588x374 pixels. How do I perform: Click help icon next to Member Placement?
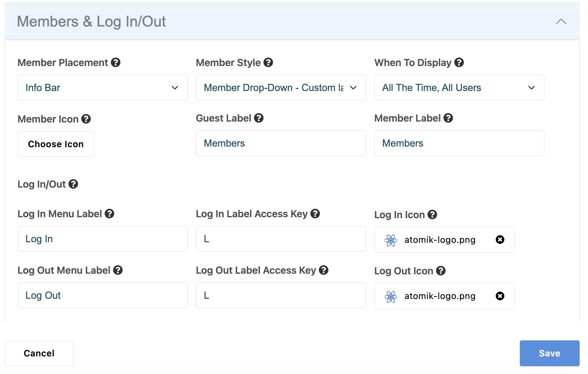(116, 63)
